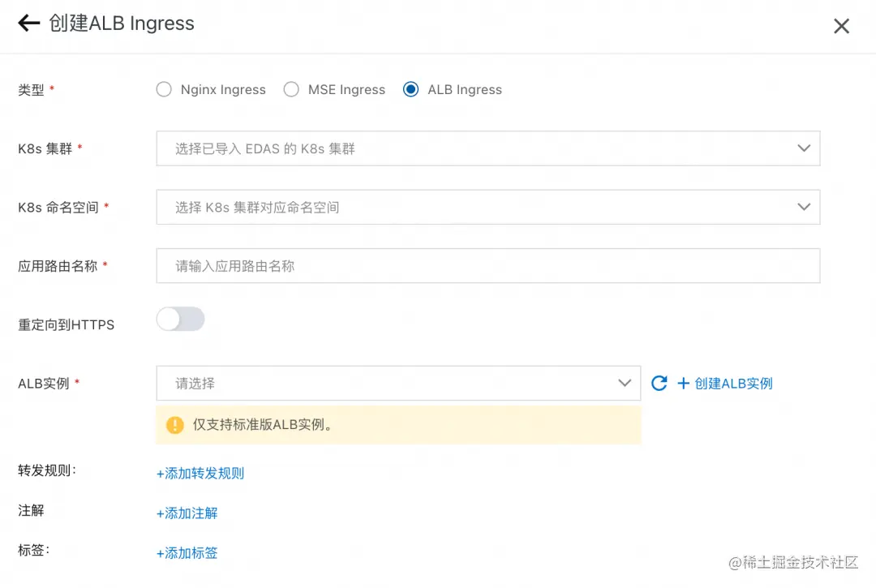Open the ALB实例 请选择 dropdown
Image resolution: width=876 pixels, height=588 pixels.
[x=398, y=383]
